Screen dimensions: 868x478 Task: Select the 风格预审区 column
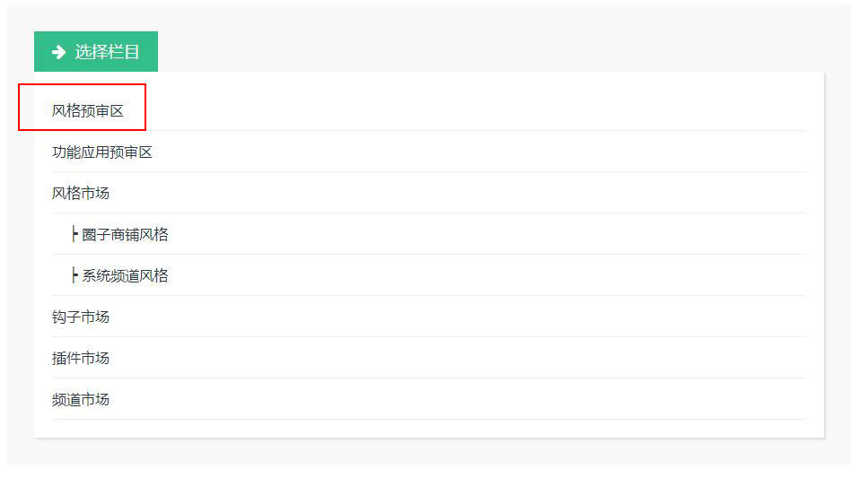point(87,111)
